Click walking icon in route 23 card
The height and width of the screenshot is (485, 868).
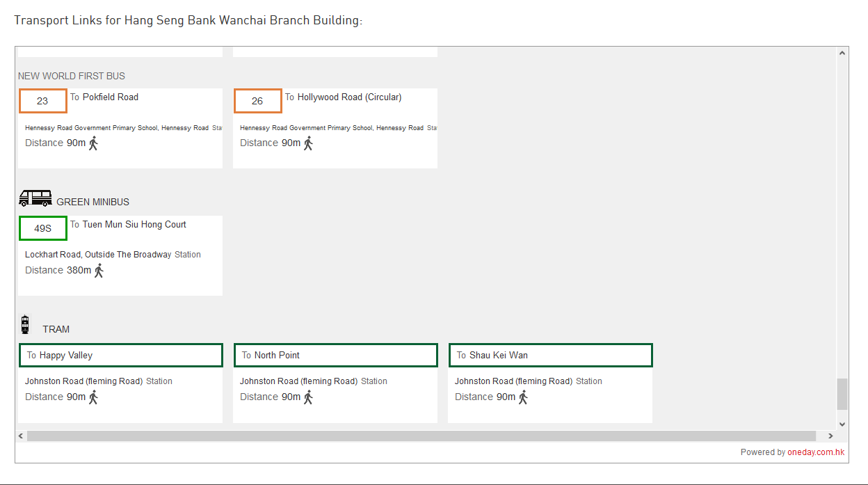(x=94, y=143)
